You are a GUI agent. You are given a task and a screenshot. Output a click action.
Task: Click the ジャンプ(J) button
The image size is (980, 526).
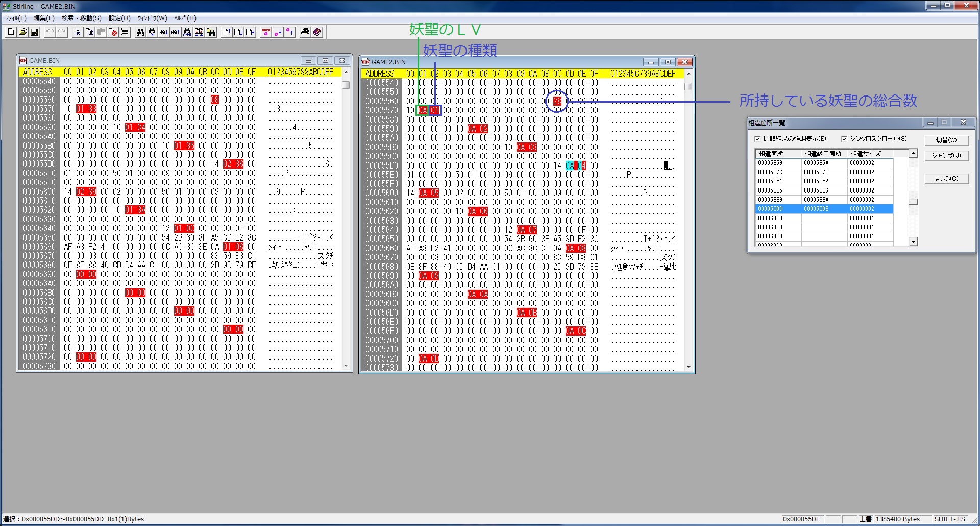pos(946,156)
